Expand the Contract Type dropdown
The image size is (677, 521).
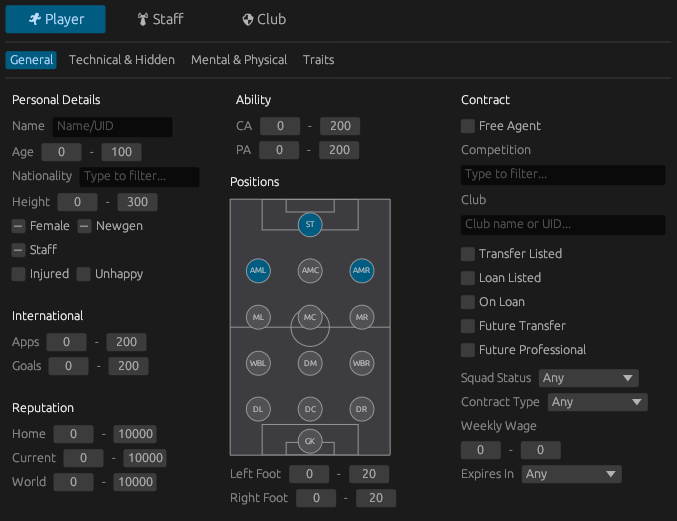(x=597, y=402)
